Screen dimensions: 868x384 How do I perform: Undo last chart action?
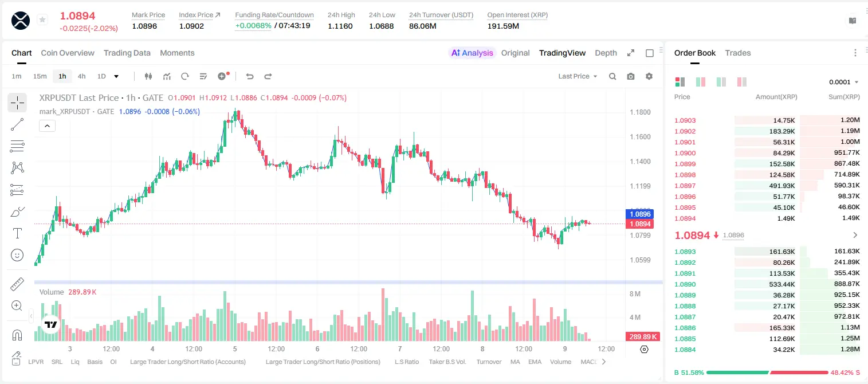click(x=250, y=76)
